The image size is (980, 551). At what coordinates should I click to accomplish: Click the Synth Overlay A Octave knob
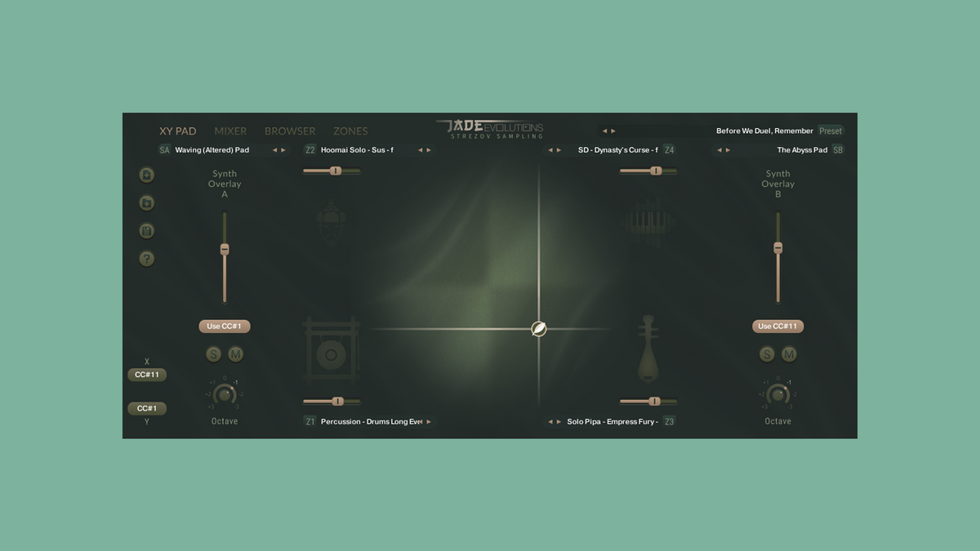(x=225, y=395)
